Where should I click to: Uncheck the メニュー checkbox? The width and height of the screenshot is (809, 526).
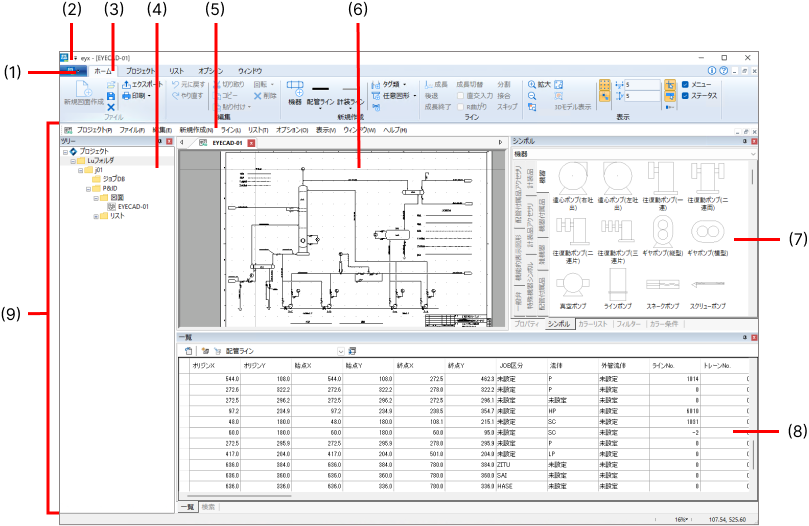click(x=684, y=84)
